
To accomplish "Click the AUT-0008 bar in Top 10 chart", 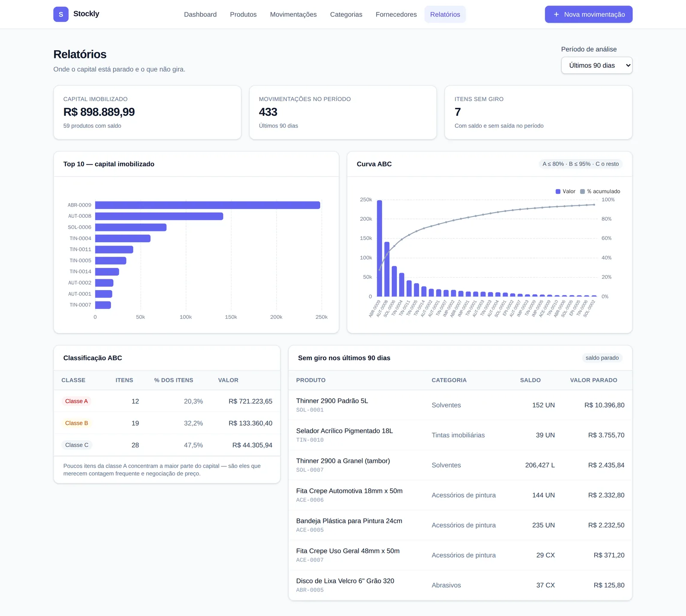I will pyautogui.click(x=159, y=216).
